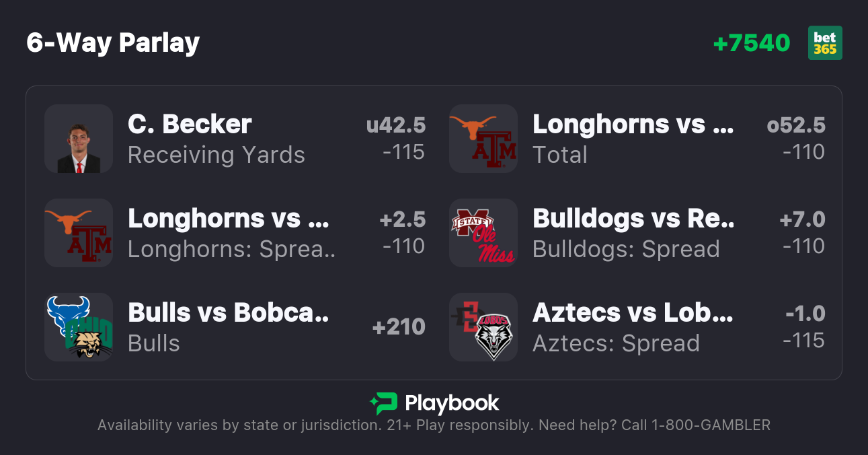Click the +210 Bulls moneyline odds
The image size is (868, 455).
399,327
